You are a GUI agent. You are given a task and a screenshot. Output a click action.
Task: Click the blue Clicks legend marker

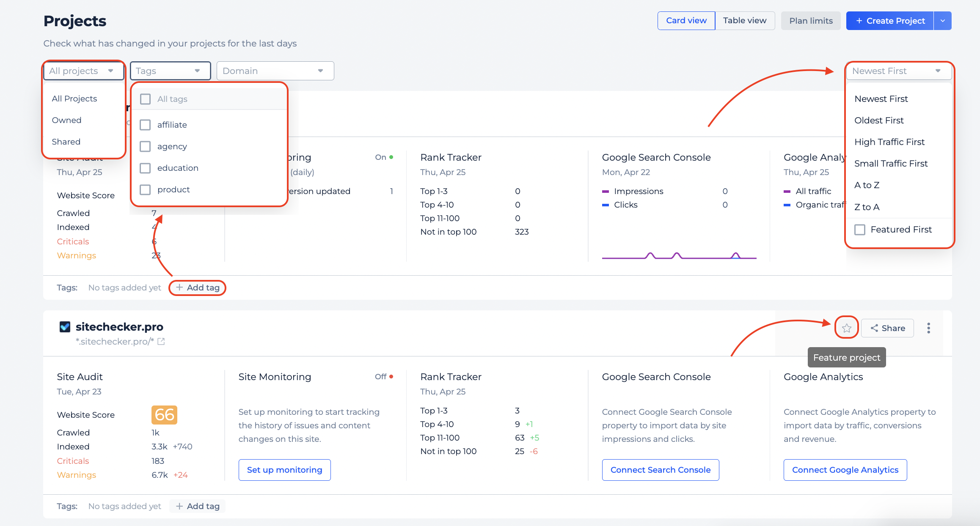(606, 205)
